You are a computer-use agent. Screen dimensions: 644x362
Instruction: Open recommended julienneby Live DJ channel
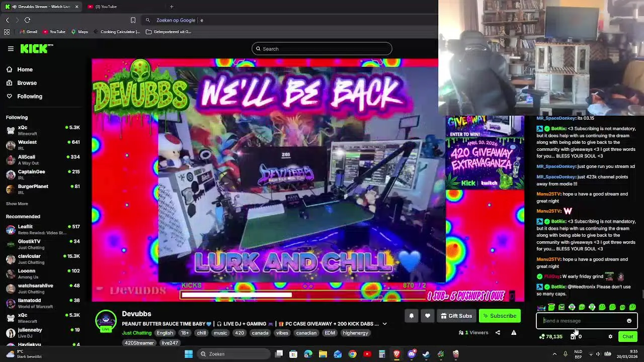pyautogui.click(x=43, y=332)
